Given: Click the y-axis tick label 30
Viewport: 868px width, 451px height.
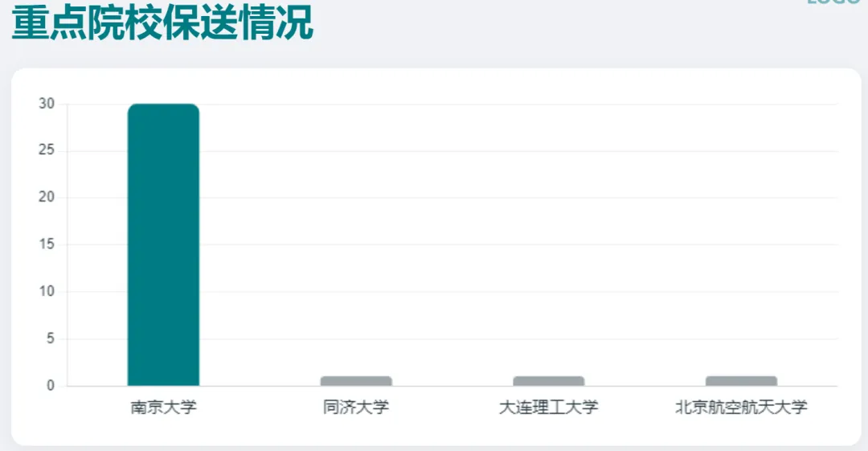Looking at the screenshot, I should (47, 104).
